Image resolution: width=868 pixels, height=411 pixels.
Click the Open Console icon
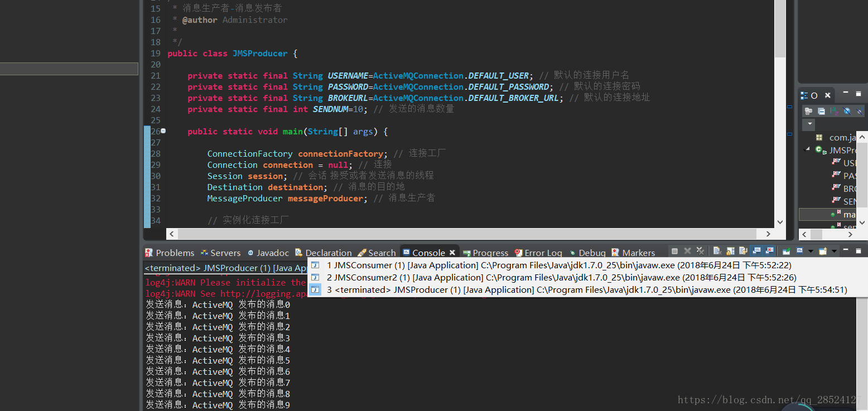coord(823,252)
